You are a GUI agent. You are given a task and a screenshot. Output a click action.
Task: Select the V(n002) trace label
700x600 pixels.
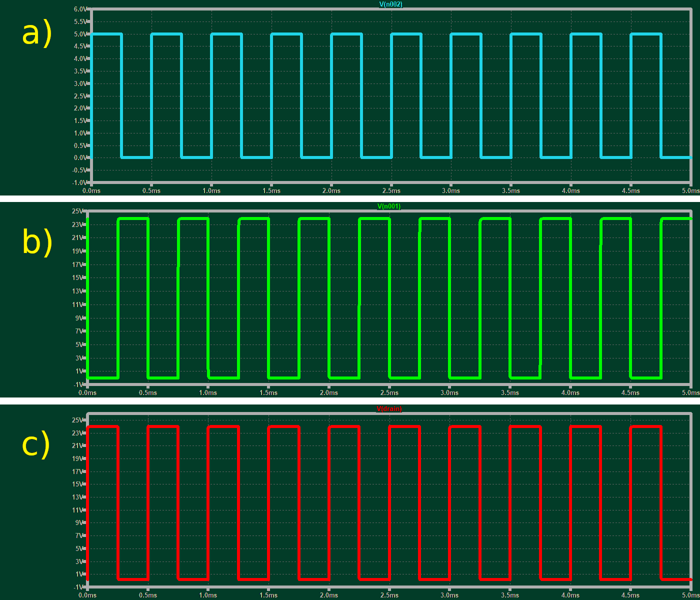391,4
